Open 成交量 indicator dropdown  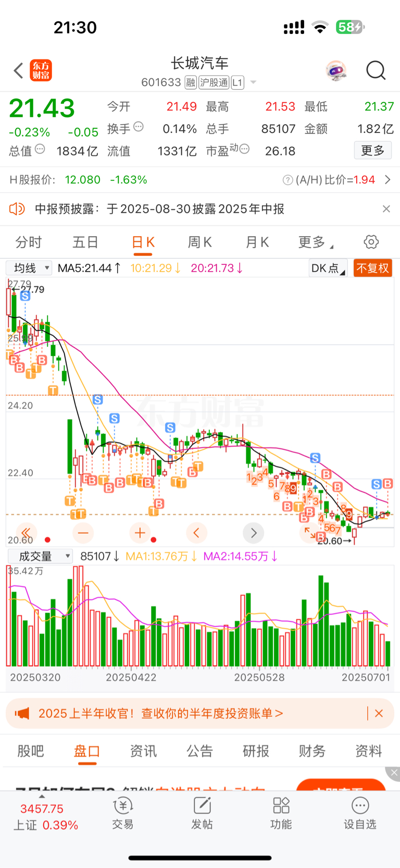click(x=40, y=556)
